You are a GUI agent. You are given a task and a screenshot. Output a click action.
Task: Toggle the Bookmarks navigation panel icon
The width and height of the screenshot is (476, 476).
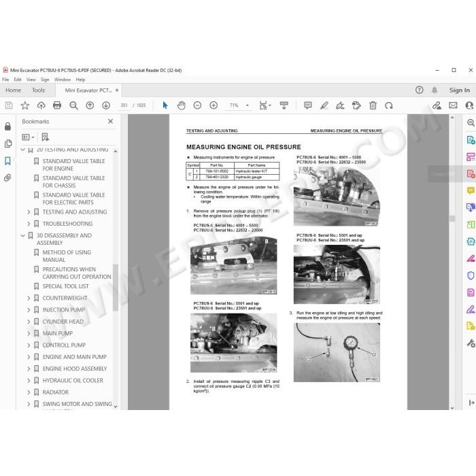(7, 160)
